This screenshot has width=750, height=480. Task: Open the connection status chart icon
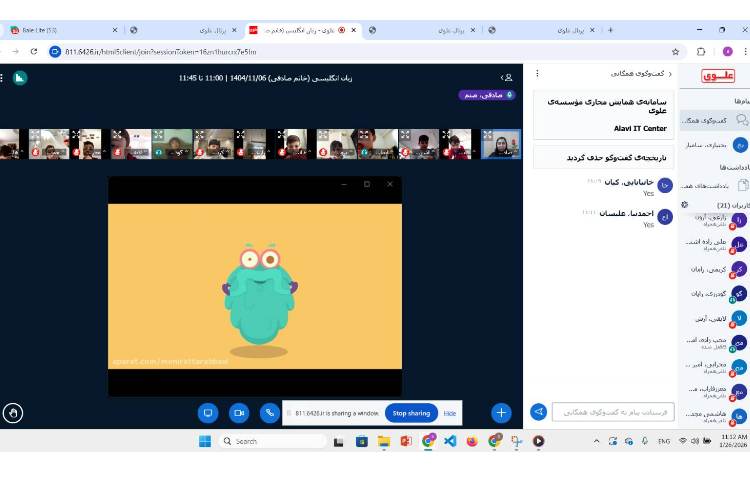click(x=20, y=78)
